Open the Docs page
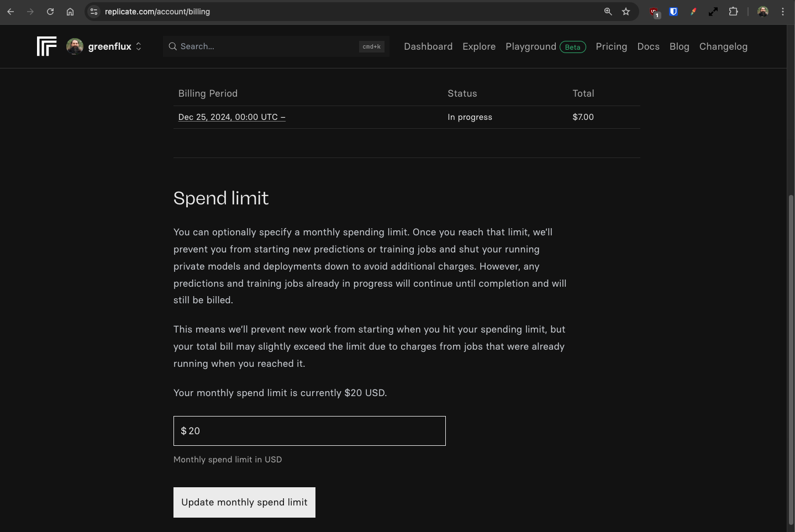 click(648, 46)
